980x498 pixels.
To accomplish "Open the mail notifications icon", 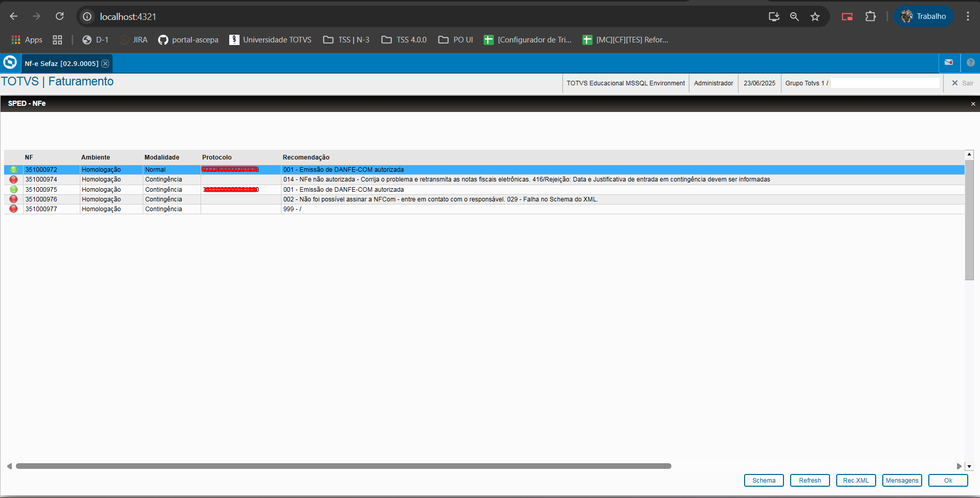I will tap(949, 63).
